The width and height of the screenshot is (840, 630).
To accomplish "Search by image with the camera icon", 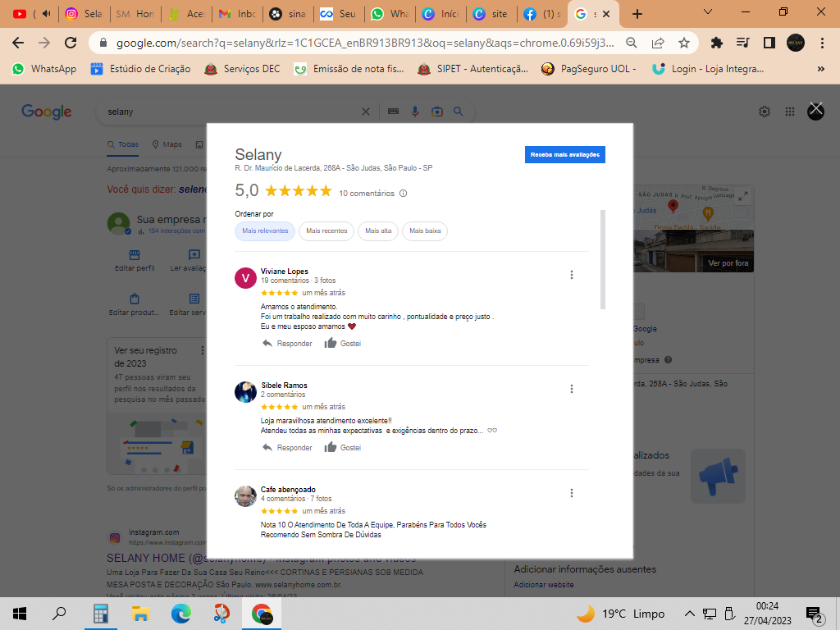I will 437,112.
